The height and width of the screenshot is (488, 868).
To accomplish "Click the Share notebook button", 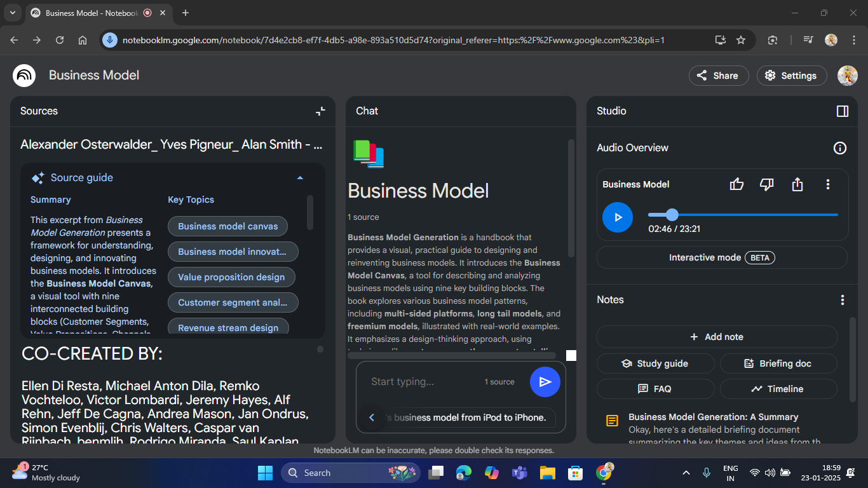I will click(718, 76).
